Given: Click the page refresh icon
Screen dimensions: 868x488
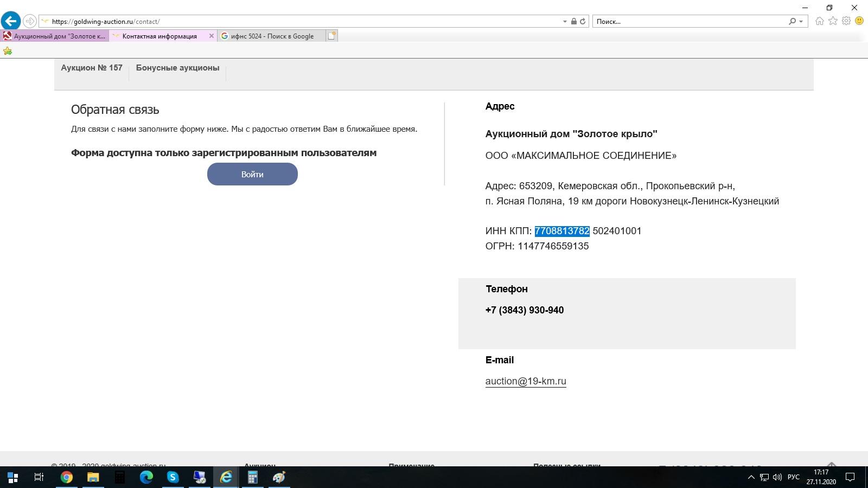Looking at the screenshot, I should pyautogui.click(x=583, y=22).
